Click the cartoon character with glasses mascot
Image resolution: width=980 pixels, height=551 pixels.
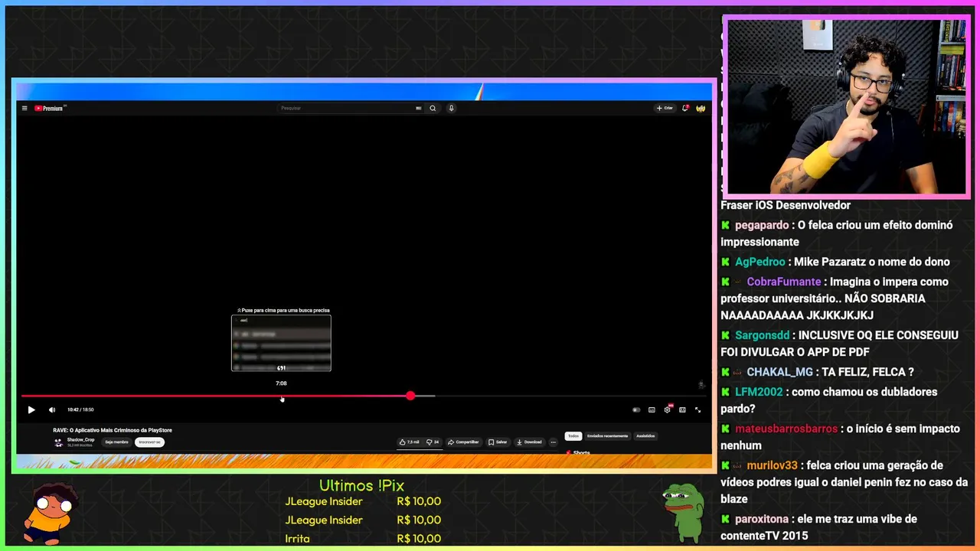tap(50, 513)
